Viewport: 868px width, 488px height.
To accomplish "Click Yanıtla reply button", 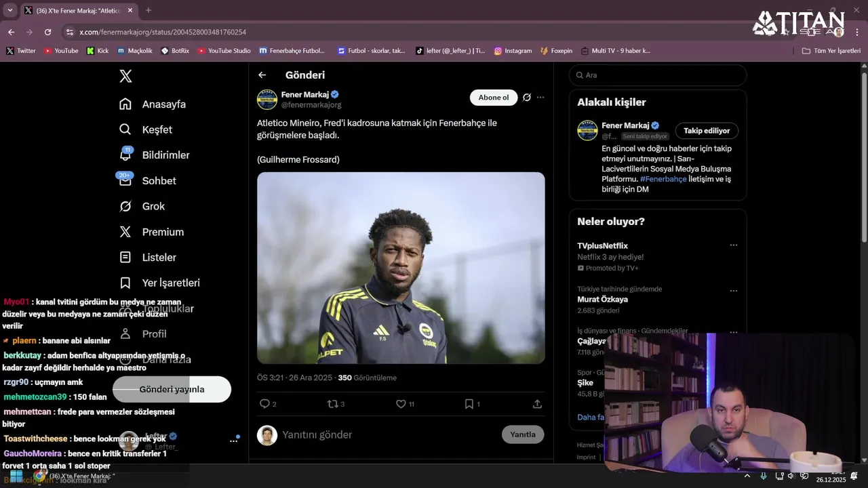I will coord(523,434).
